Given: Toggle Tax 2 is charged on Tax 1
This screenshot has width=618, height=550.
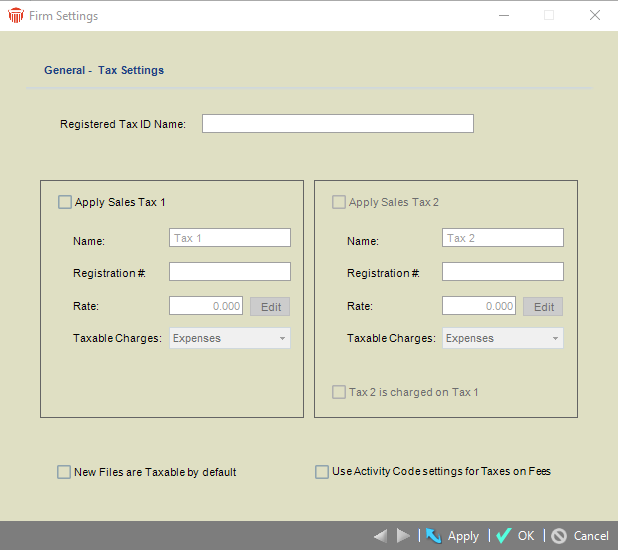Looking at the screenshot, I should (339, 392).
